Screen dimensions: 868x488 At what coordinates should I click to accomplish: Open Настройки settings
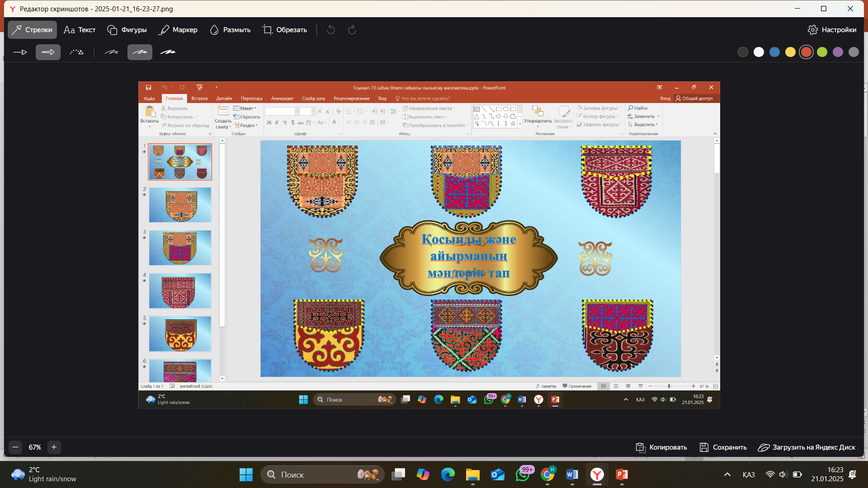click(x=832, y=30)
